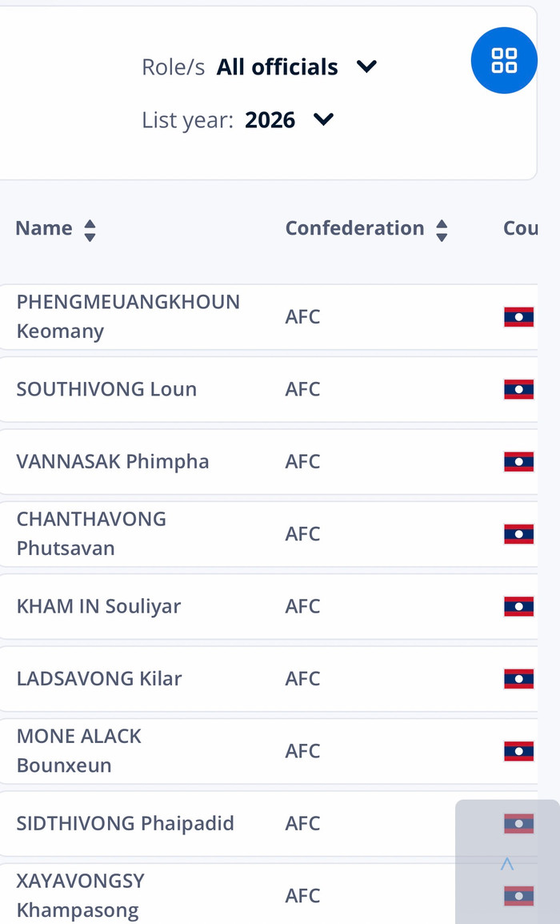560x924 pixels.
Task: Click the Laos flag beside MONE ALACK Bounxeun
Action: (x=518, y=751)
